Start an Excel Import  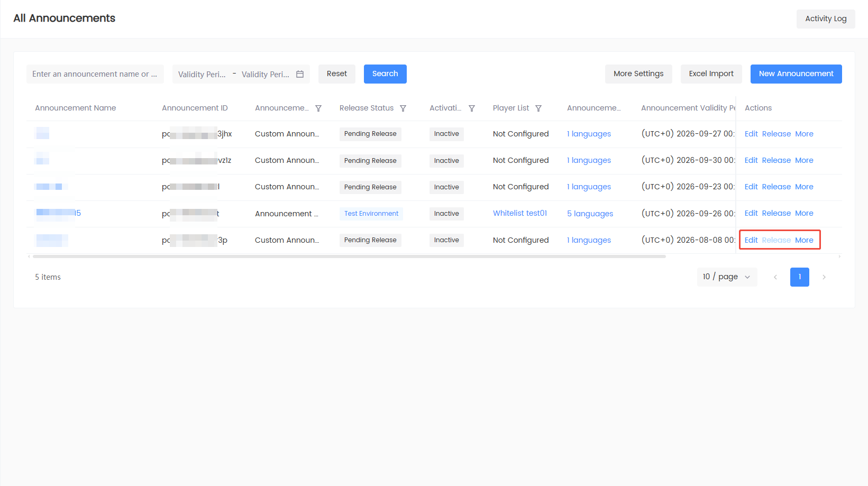(711, 74)
